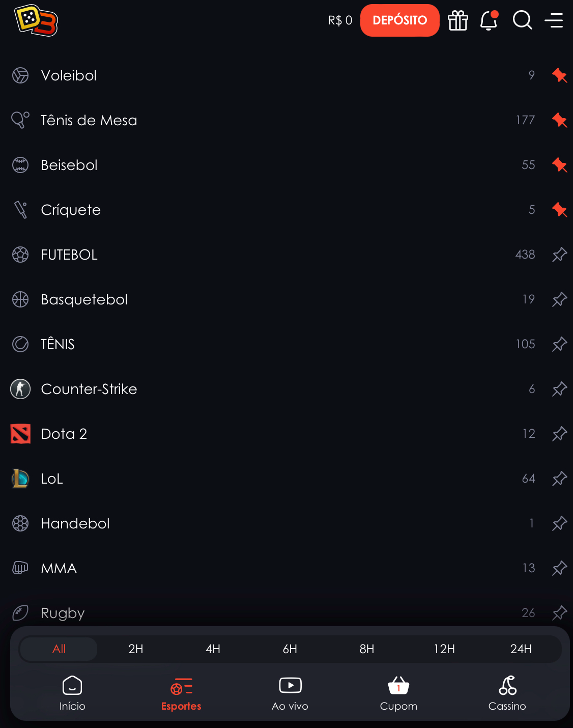The width and height of the screenshot is (573, 728).
Task: Click the R$ 0 balance display
Action: (340, 20)
